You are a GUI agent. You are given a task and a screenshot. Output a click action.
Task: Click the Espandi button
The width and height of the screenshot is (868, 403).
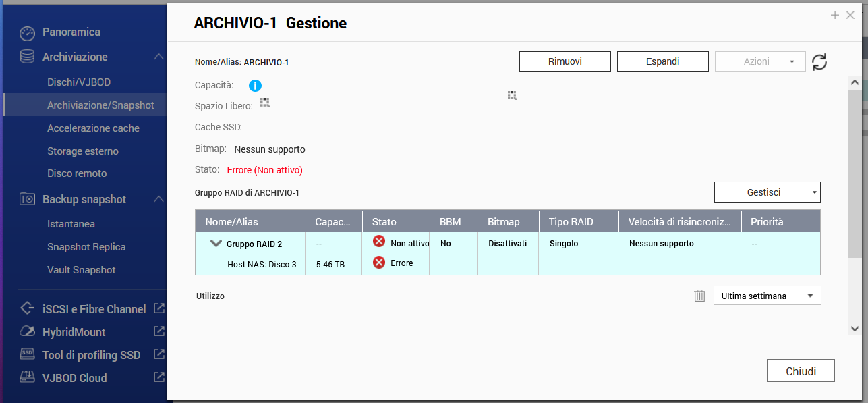[662, 61]
